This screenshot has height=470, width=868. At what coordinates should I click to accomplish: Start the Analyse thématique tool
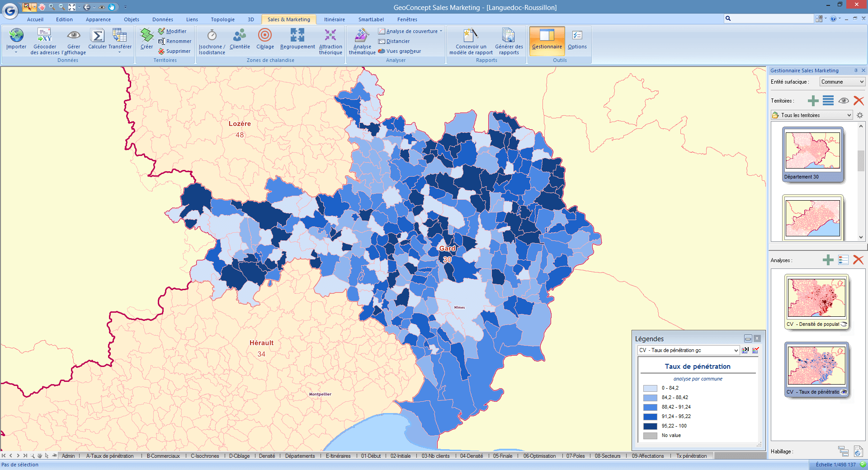tap(362, 36)
